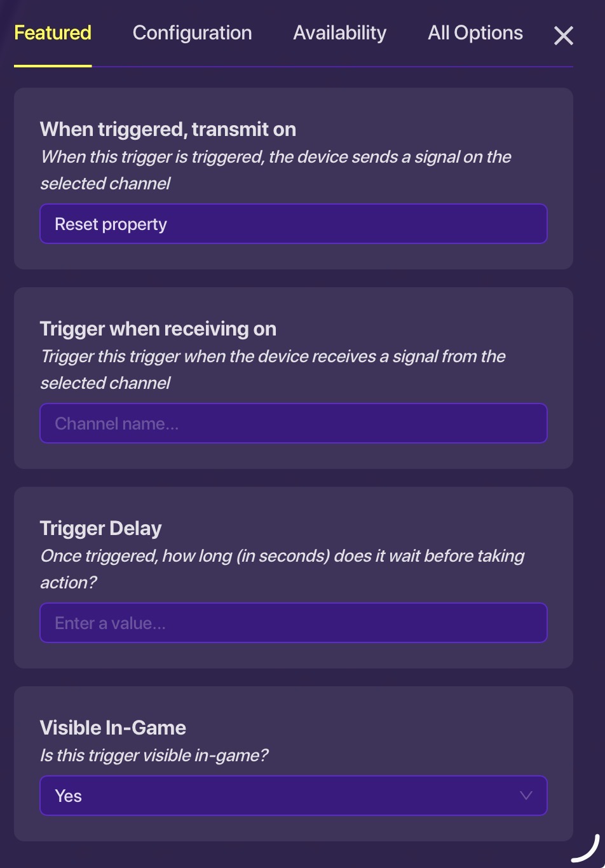Focus the Channel name input field

click(294, 423)
